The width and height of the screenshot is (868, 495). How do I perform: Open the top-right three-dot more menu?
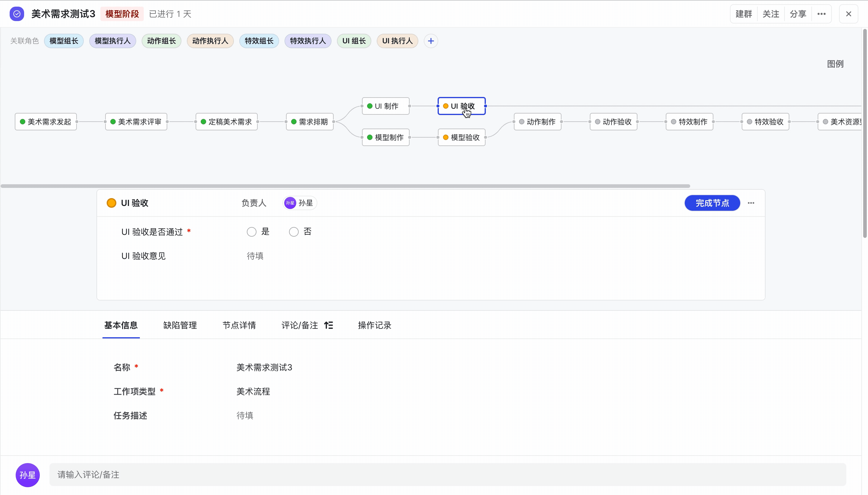821,14
